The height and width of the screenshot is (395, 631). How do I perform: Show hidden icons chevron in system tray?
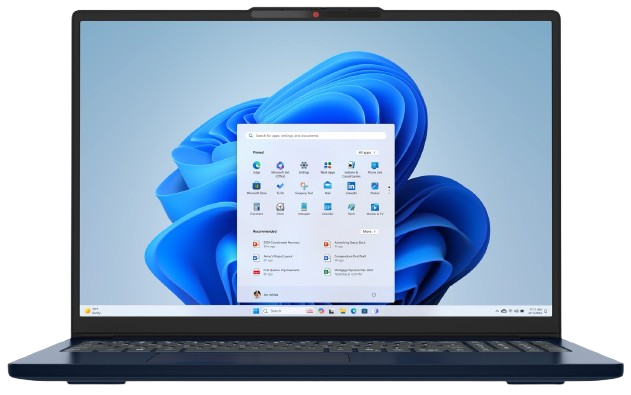coord(497,311)
